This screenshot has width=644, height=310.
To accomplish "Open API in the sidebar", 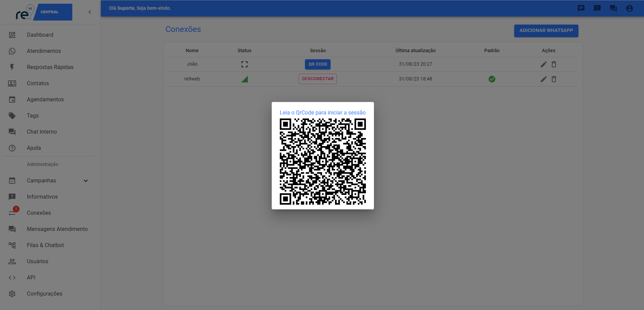I will [x=50, y=278].
